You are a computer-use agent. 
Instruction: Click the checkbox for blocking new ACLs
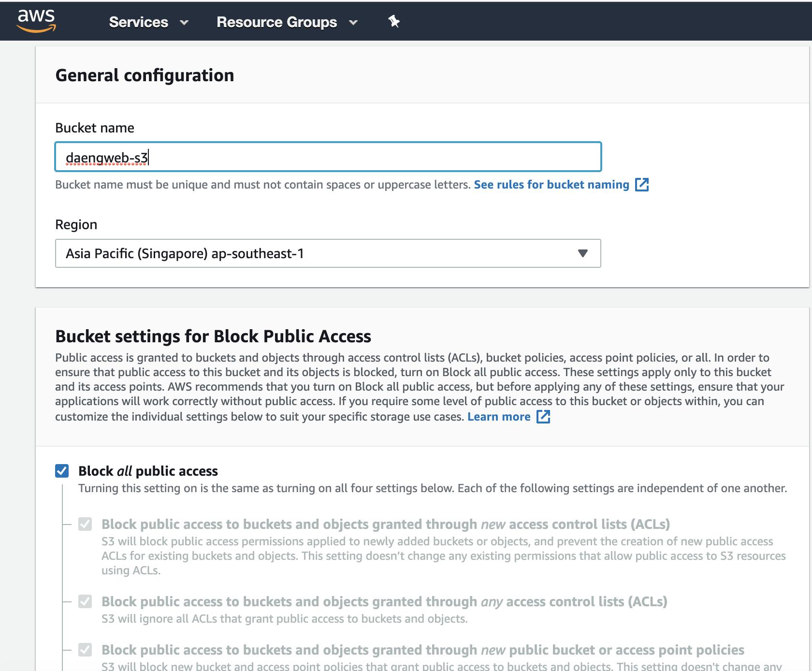pos(85,524)
